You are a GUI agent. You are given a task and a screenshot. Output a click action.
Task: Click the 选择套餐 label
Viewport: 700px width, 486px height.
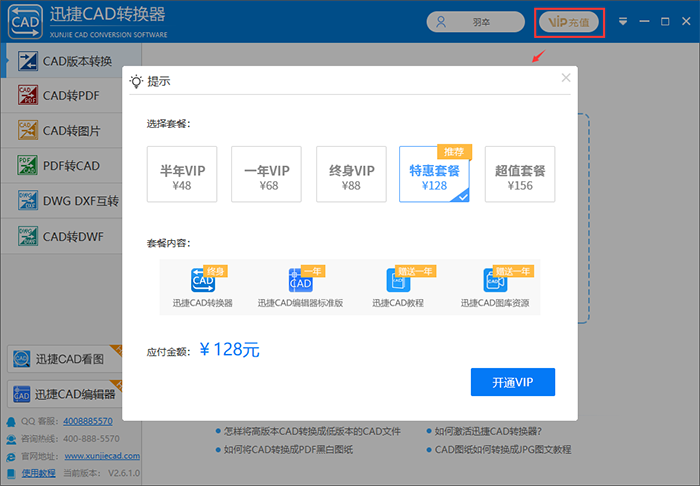(168, 124)
